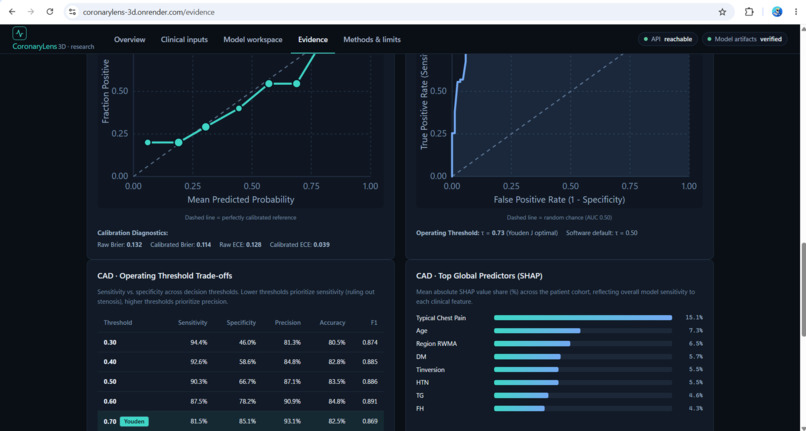Viewport: 806px width, 431px height.
Task: Click the CoronaryLens heartbeat logo icon
Action: (x=20, y=33)
